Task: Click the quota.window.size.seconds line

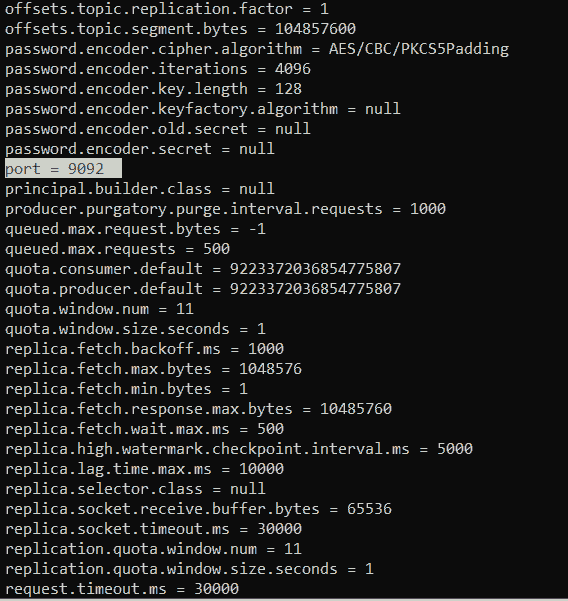Action: (135, 329)
